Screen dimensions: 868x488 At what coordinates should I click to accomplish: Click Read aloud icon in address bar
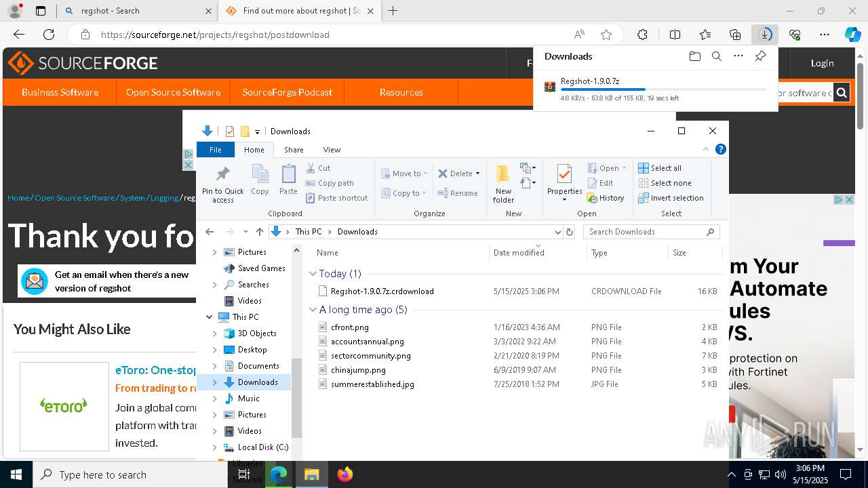579,35
